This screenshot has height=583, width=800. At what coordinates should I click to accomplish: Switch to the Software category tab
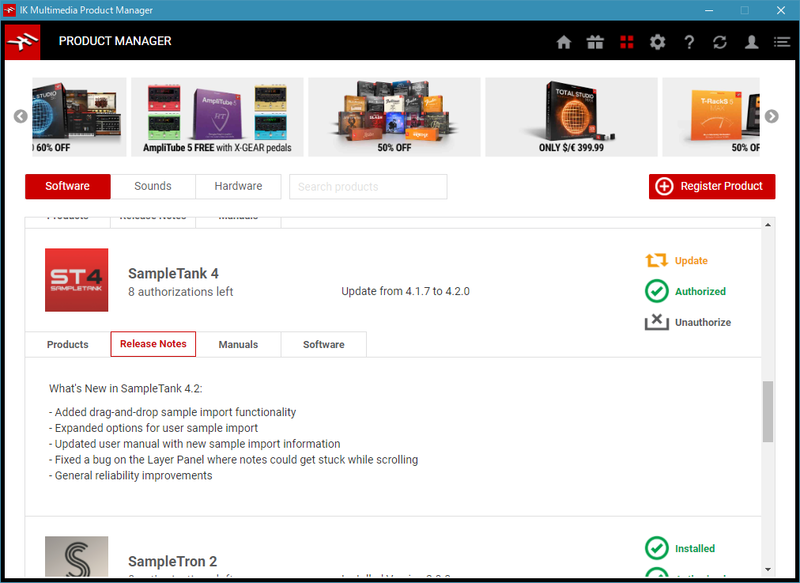click(67, 186)
